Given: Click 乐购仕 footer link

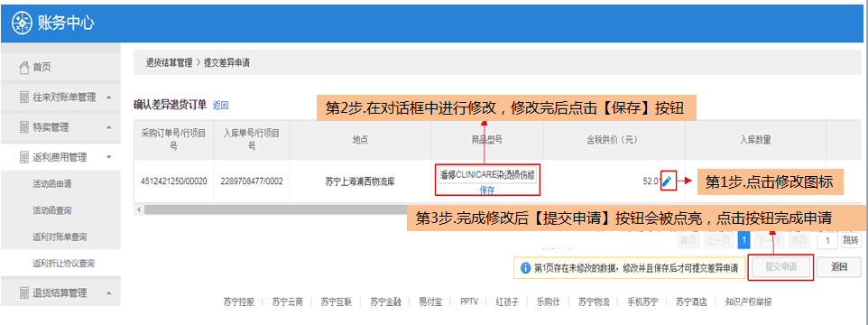Looking at the screenshot, I should point(548,302).
